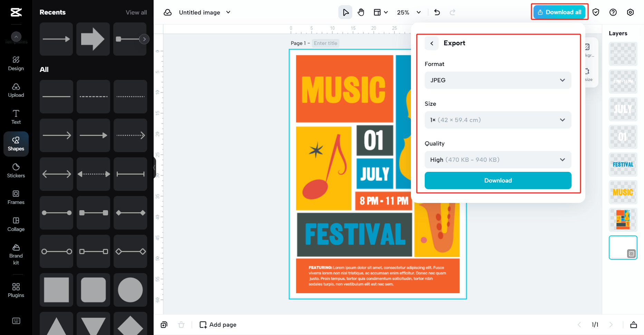644x335 pixels.
Task: Open the Help question mark icon
Action: [x=613, y=12]
